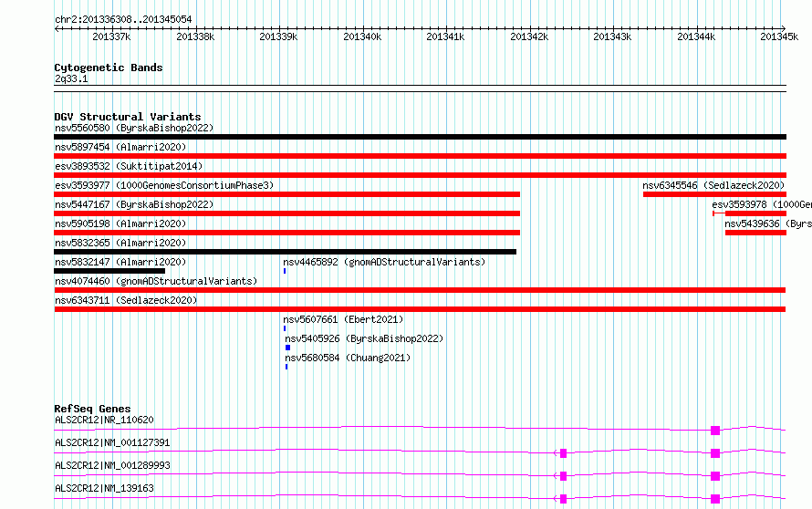This screenshot has width=812, height=509.
Task: Select NM_001127391 exon near 201342k
Action: [564, 453]
